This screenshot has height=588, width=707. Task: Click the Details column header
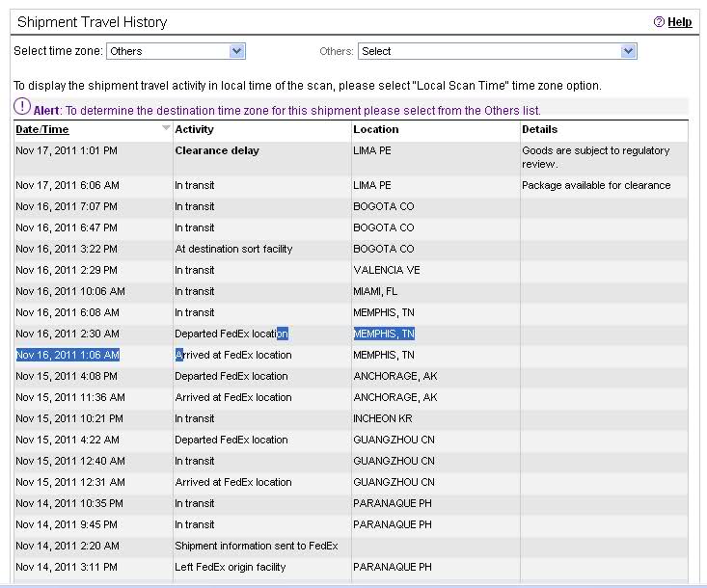coord(540,129)
